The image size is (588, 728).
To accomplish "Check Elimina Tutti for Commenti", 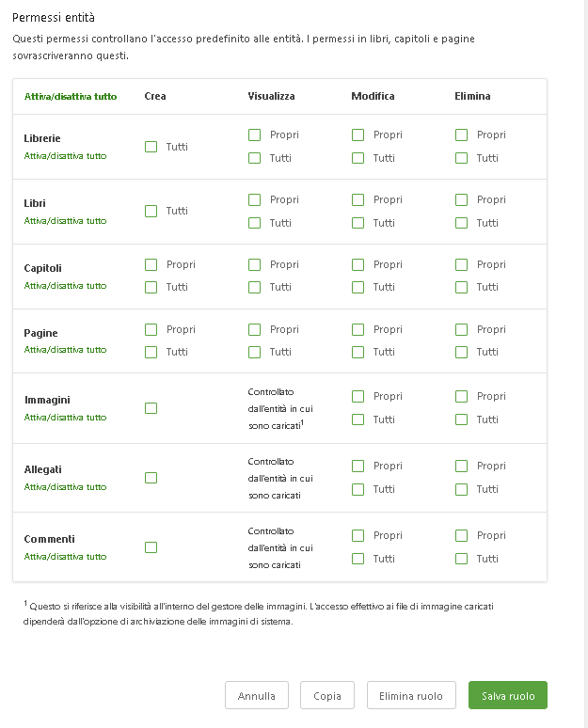I will pyautogui.click(x=462, y=559).
